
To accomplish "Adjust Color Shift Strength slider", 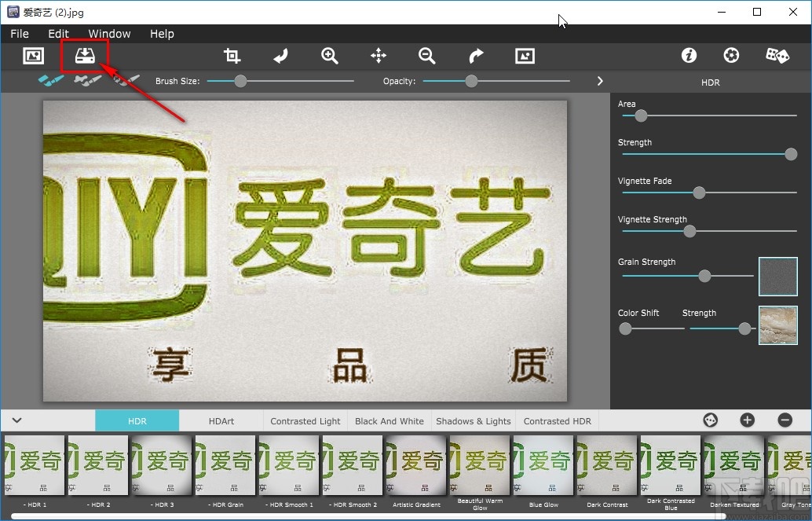I will pyautogui.click(x=744, y=328).
